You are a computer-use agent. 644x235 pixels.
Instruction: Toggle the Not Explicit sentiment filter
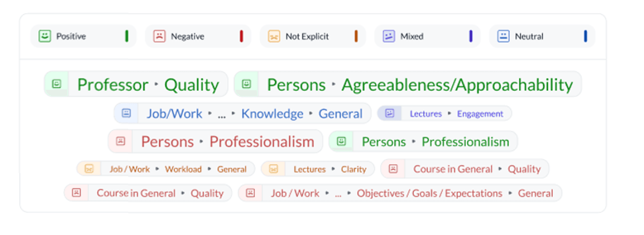pos(313,36)
